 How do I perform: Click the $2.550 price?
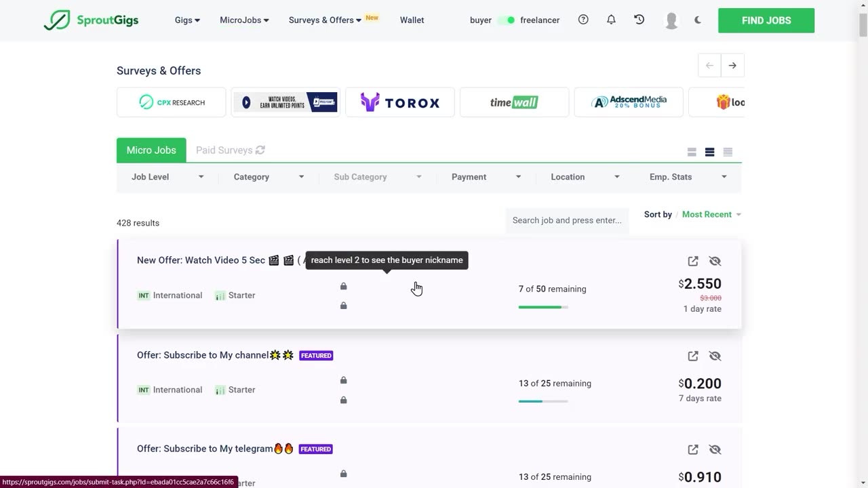700,283
